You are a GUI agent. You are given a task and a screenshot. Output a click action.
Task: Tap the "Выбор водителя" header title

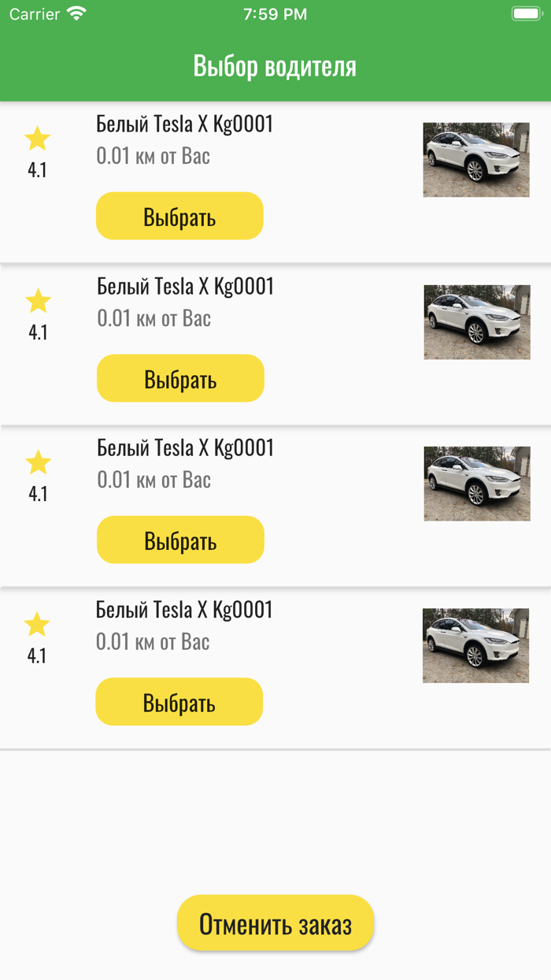275,66
